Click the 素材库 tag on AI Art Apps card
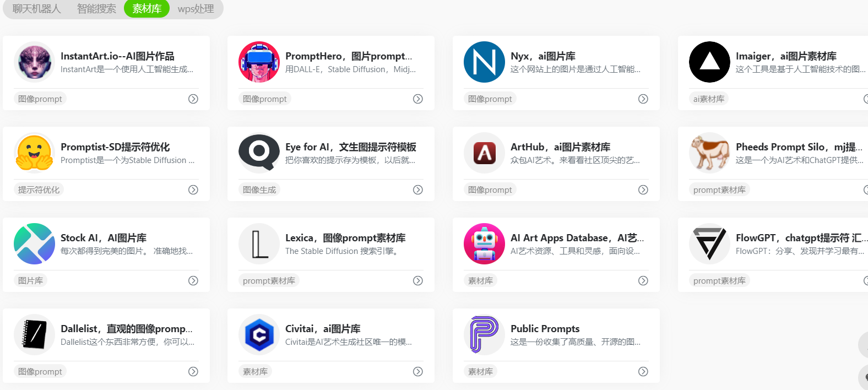 click(x=481, y=280)
